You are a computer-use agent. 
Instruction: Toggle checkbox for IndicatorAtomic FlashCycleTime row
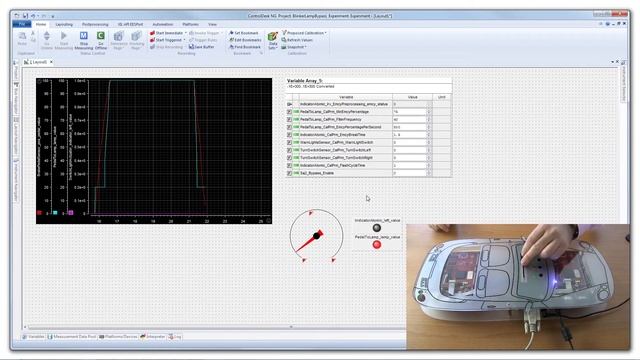pos(289,166)
